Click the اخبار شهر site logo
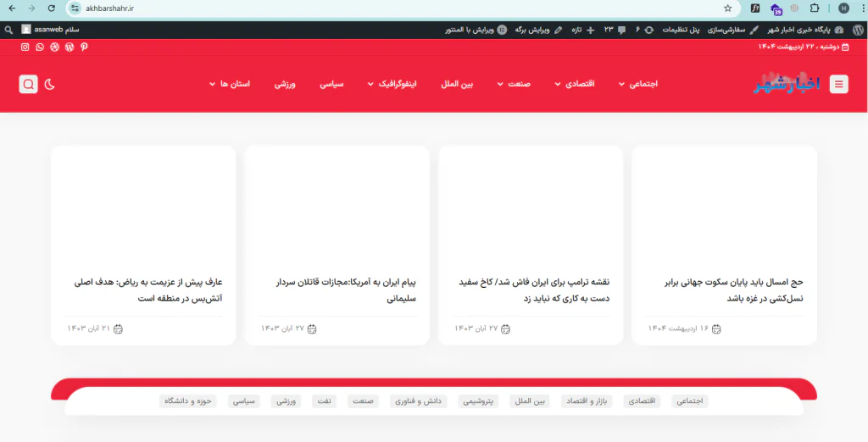The width and height of the screenshot is (868, 442). point(787,84)
